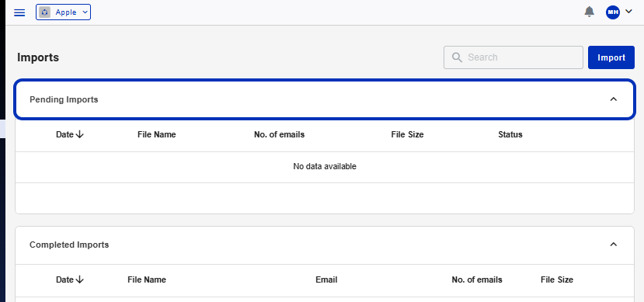Sort completed imports by File Size

(x=557, y=279)
